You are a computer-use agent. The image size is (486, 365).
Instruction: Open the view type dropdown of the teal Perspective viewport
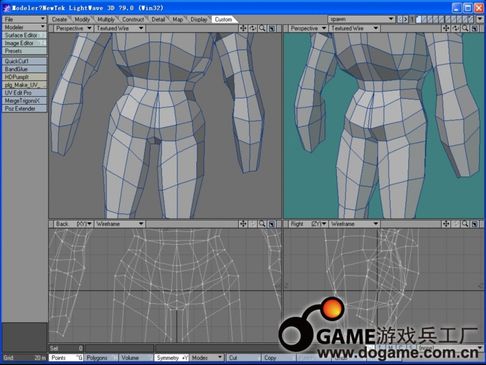coord(308,28)
